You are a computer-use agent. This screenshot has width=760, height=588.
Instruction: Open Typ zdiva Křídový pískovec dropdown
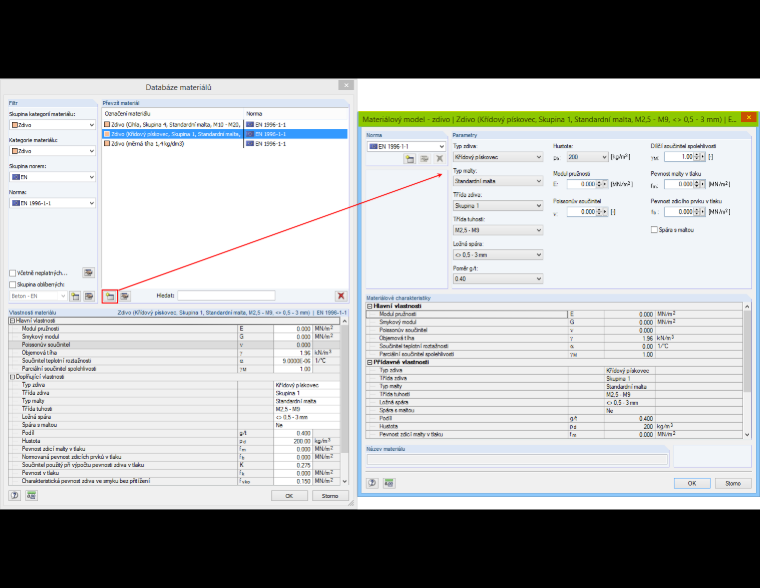coord(498,157)
